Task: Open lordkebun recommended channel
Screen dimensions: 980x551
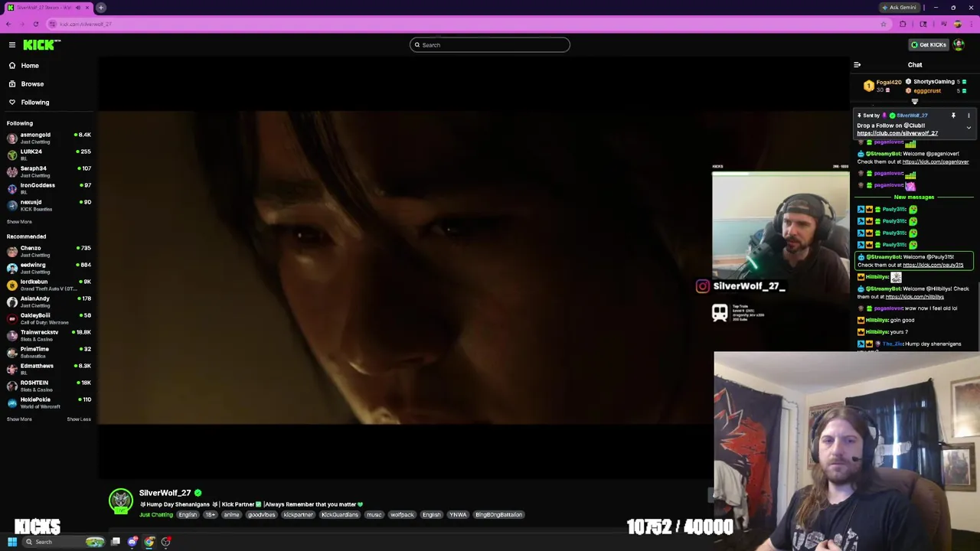Action: (x=49, y=285)
